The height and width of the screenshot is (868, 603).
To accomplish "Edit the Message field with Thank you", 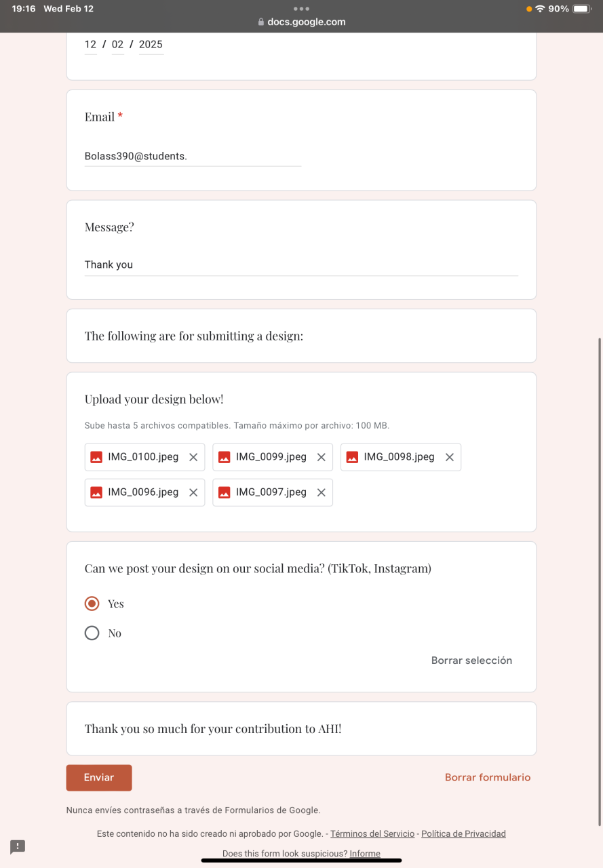I will [301, 265].
